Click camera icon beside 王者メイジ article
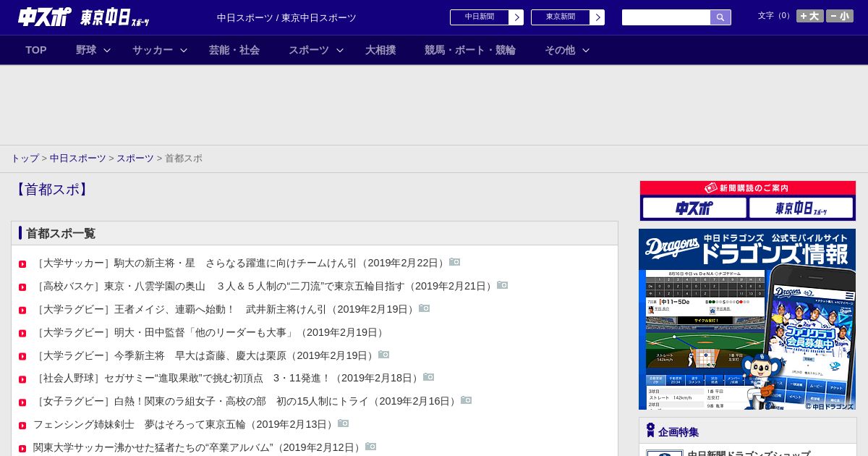The image size is (868, 456). 424,308
